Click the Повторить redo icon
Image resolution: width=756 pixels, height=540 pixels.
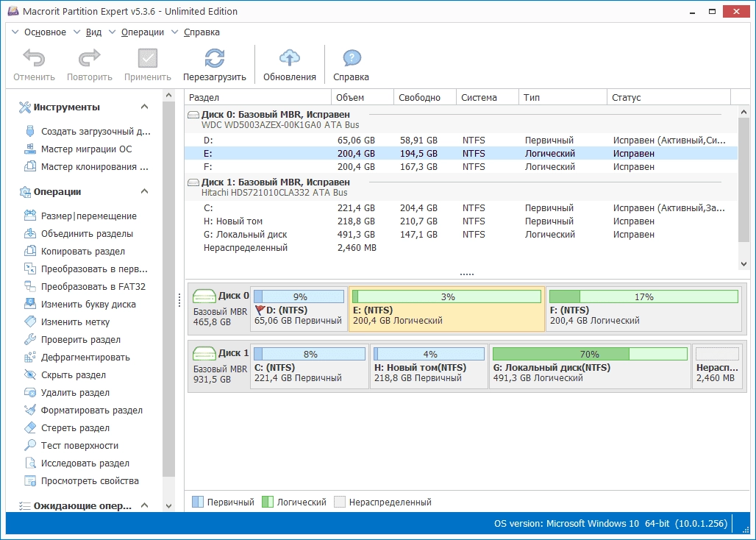point(89,58)
